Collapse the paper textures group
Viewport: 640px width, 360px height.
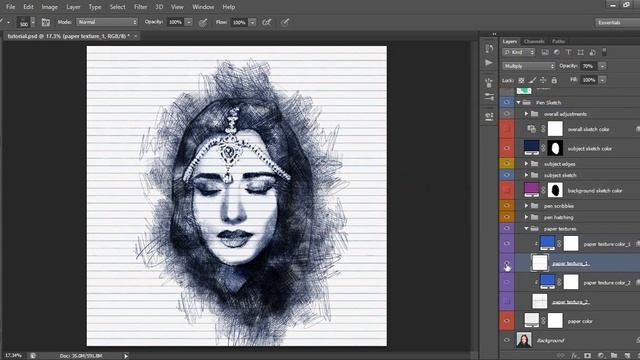tap(526, 229)
